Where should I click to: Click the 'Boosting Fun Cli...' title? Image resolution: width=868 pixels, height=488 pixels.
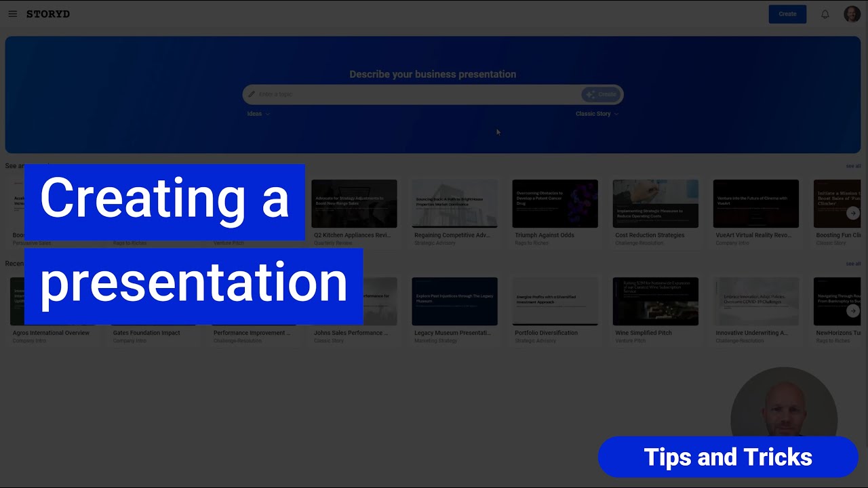(838, 235)
